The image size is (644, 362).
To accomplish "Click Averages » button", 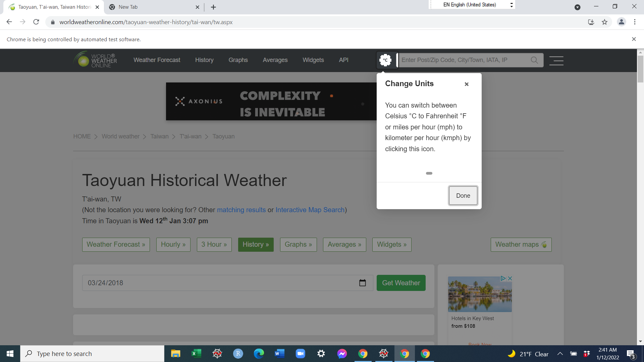I will coord(344,245).
